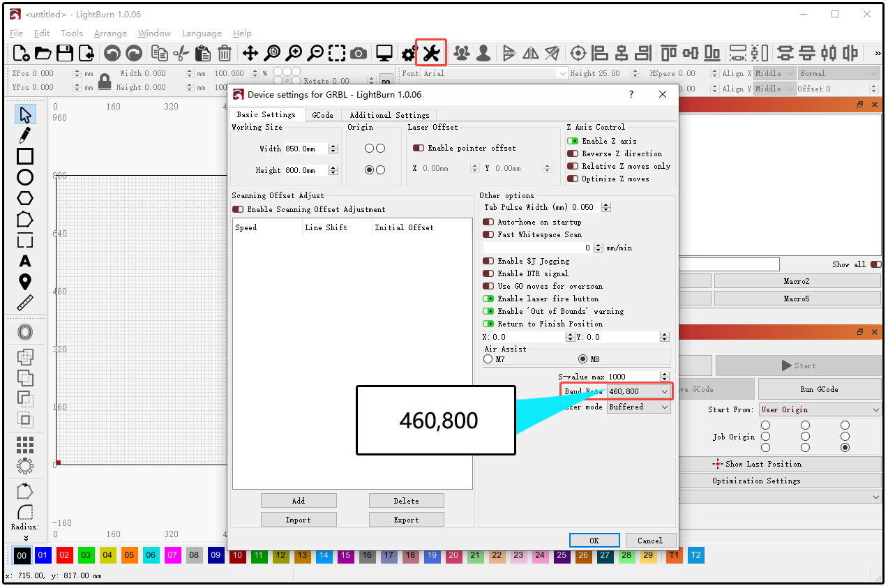The height and width of the screenshot is (588, 888).
Task: Select the M7 air assist radio
Action: point(488,359)
